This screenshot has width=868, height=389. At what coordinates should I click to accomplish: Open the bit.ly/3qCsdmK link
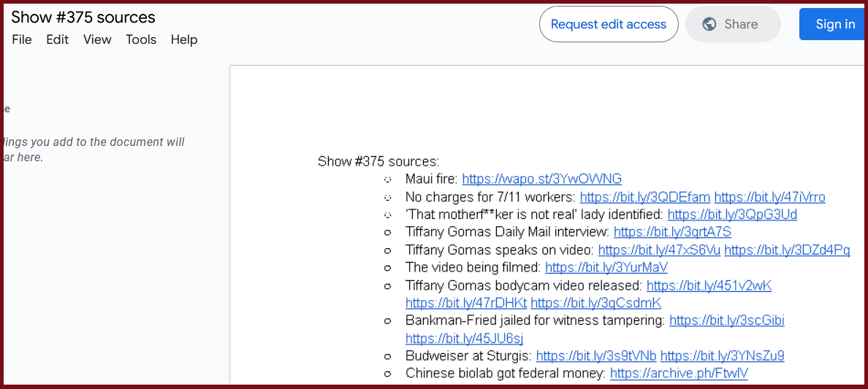[x=595, y=303]
